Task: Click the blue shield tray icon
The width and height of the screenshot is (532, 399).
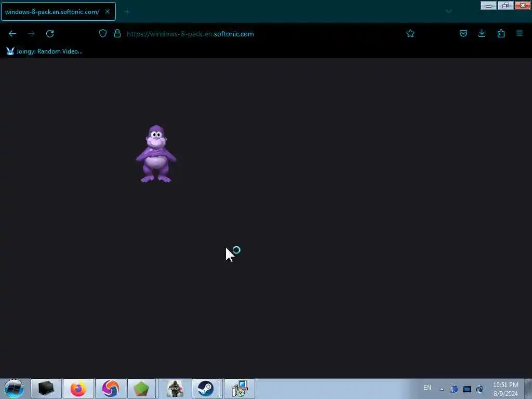Action: pyautogui.click(x=454, y=389)
